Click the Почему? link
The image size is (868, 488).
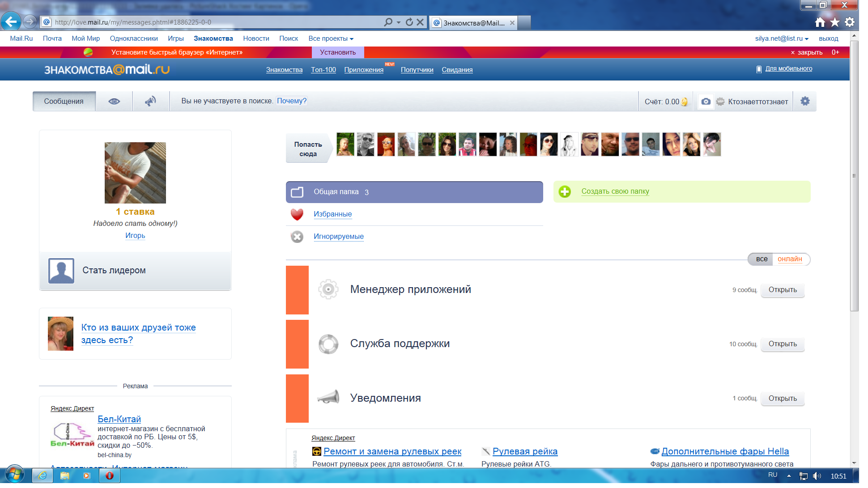point(292,101)
